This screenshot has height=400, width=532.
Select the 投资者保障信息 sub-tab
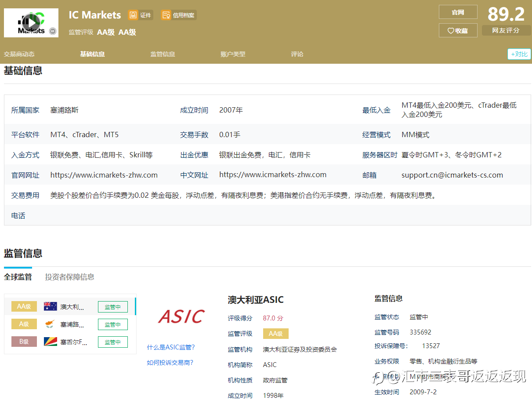point(69,277)
